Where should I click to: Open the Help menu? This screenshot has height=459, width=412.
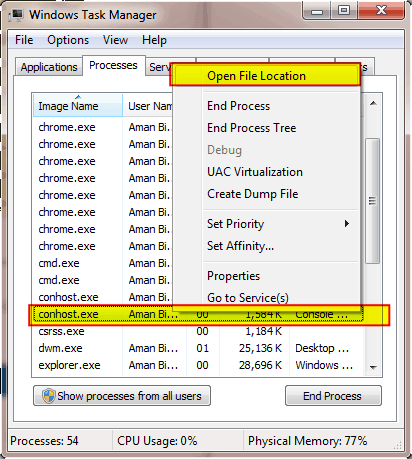point(154,40)
